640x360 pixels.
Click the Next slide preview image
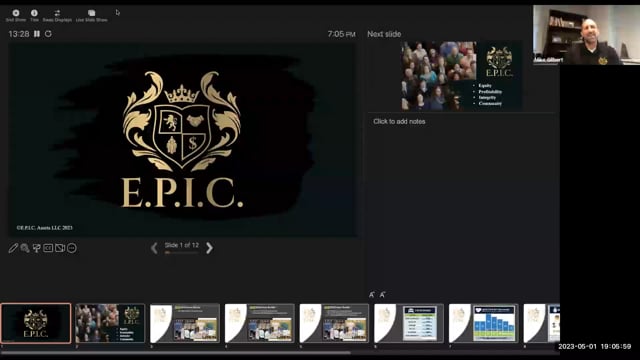461,76
